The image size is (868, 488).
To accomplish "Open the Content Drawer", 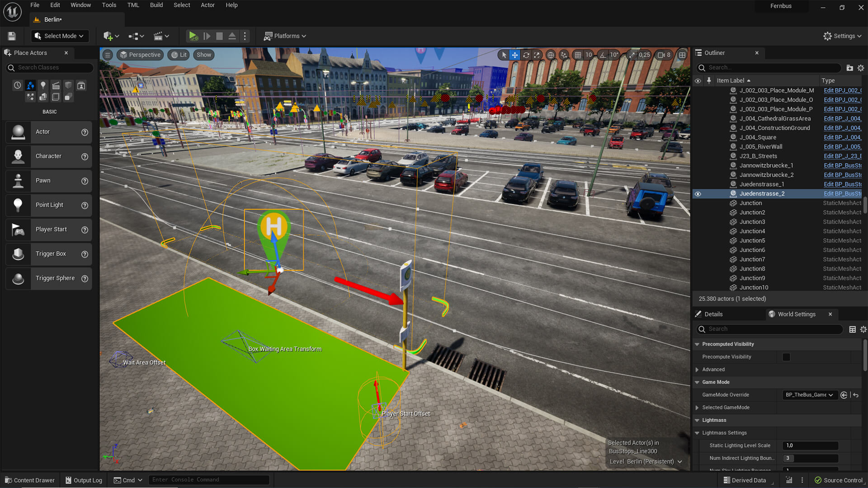I will (30, 480).
